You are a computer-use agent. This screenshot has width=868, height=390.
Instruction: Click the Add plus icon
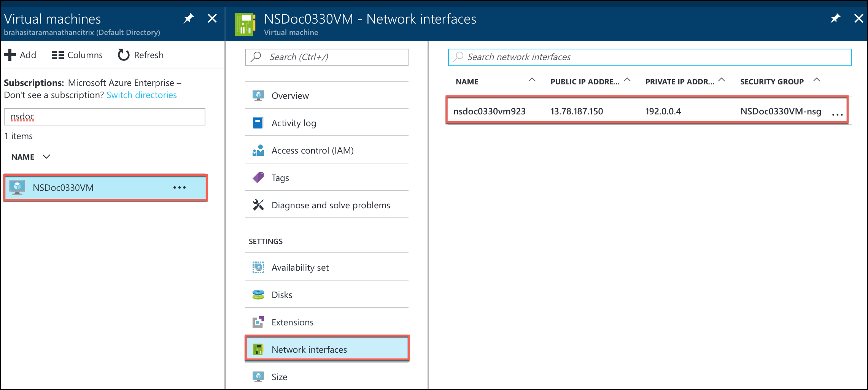[x=10, y=55]
